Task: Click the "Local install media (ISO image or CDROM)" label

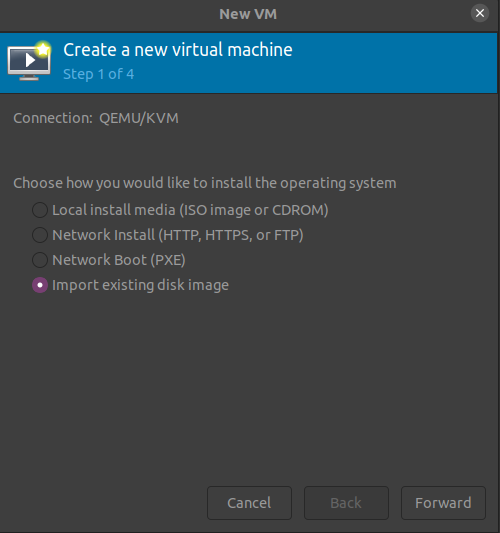Action: [190, 210]
